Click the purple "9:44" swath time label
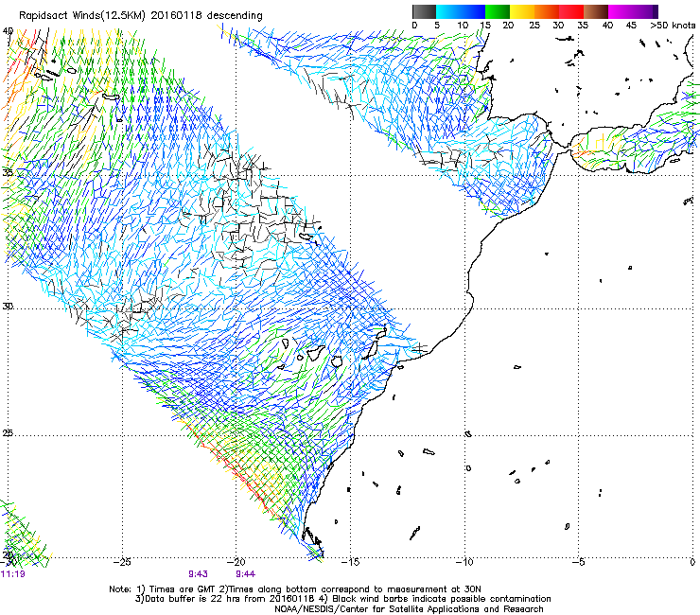Screen dimensions: 700x615 246,574
